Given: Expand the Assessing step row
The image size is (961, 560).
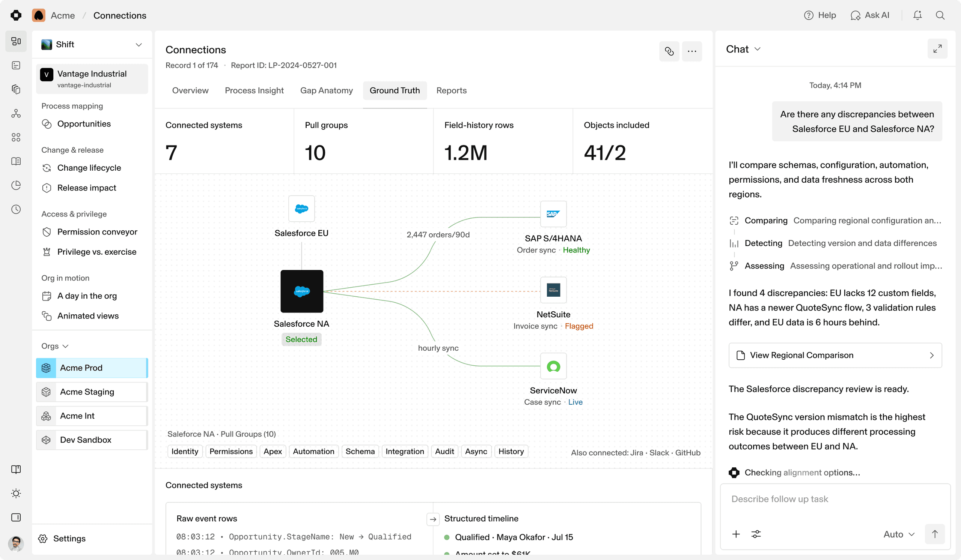Looking at the screenshot, I should [x=835, y=266].
